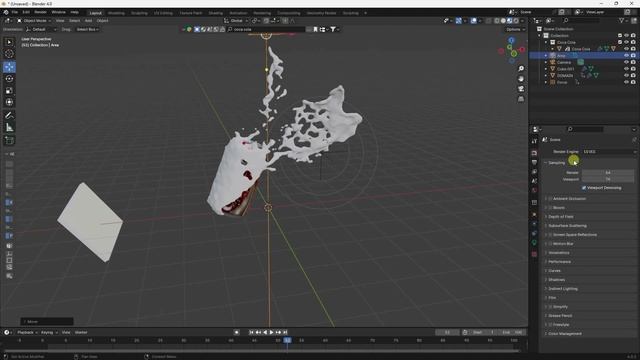This screenshot has width=640, height=360.
Task: Click the Blender logo icon
Action: click(6, 13)
